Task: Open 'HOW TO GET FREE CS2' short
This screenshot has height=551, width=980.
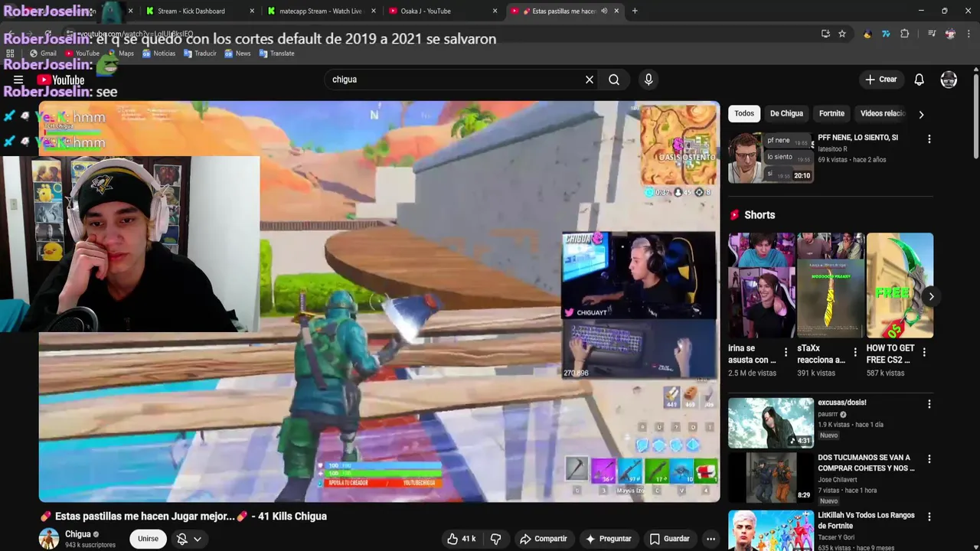Action: click(x=900, y=285)
